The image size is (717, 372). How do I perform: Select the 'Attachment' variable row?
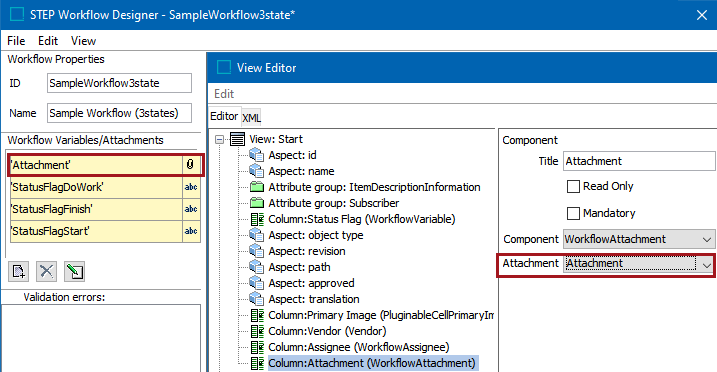click(105, 165)
